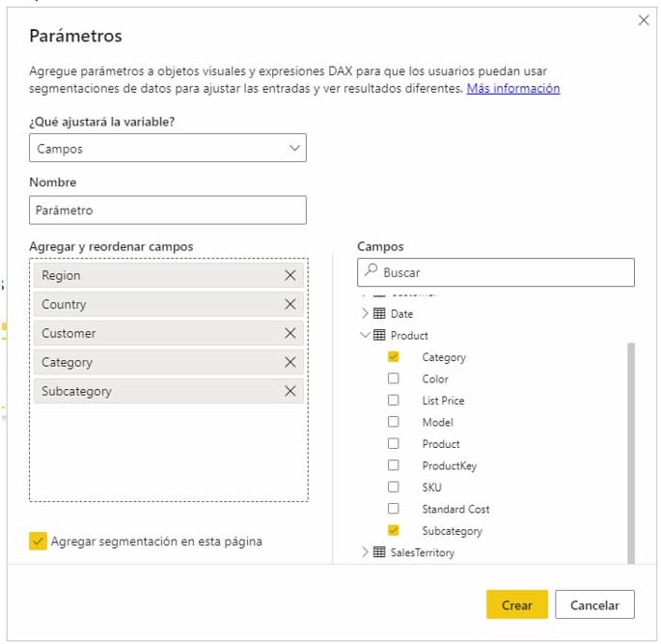The height and width of the screenshot is (644, 661).
Task: Uncheck the Category field checkbox
Action: [x=393, y=357]
